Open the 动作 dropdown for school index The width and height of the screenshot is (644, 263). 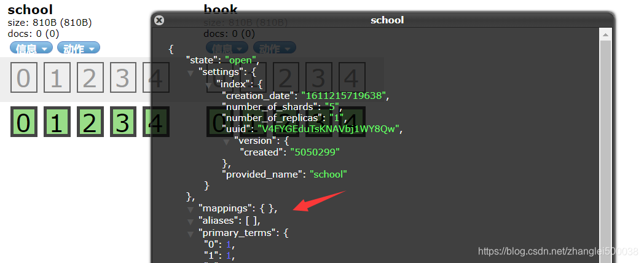point(79,48)
